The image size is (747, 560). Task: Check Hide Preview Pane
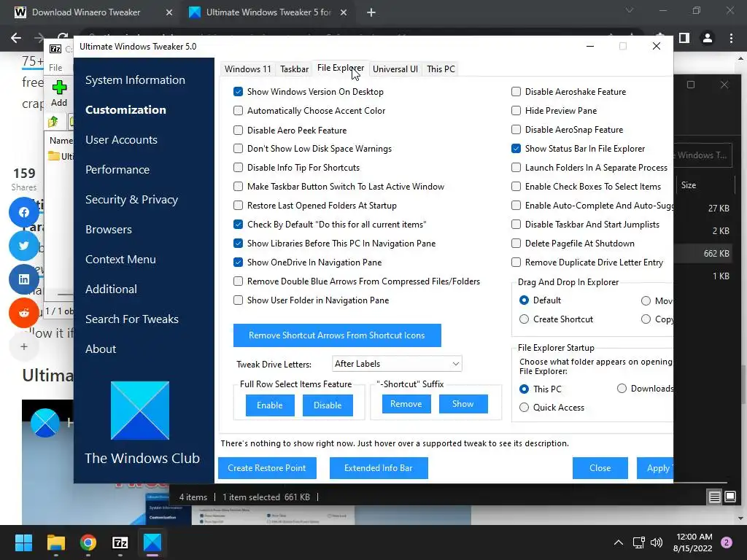(x=516, y=111)
